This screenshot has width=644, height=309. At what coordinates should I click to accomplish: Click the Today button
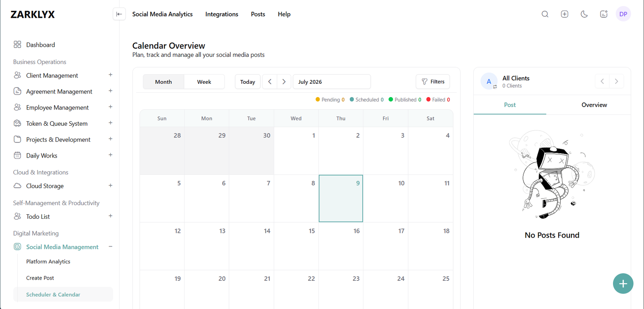coord(248,82)
